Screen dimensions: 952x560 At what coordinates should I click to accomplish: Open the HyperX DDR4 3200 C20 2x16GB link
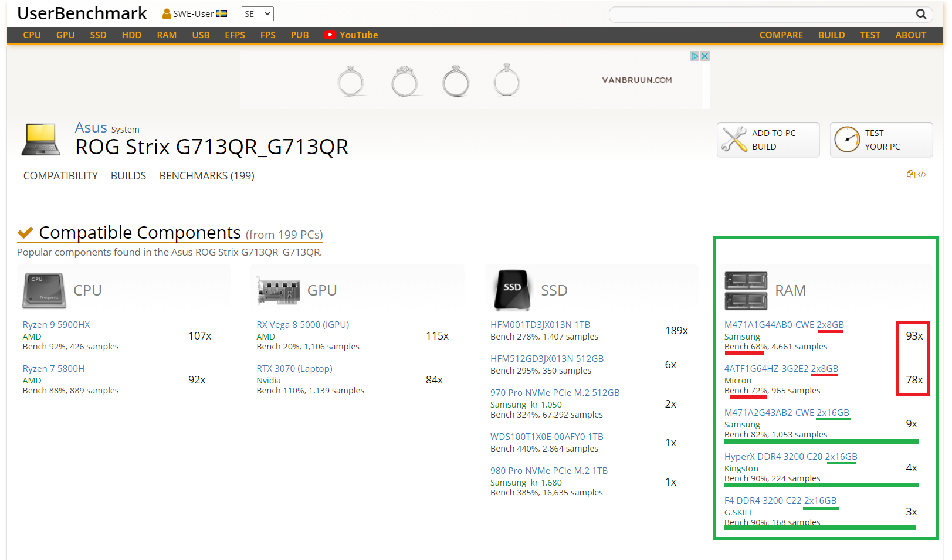[791, 457]
